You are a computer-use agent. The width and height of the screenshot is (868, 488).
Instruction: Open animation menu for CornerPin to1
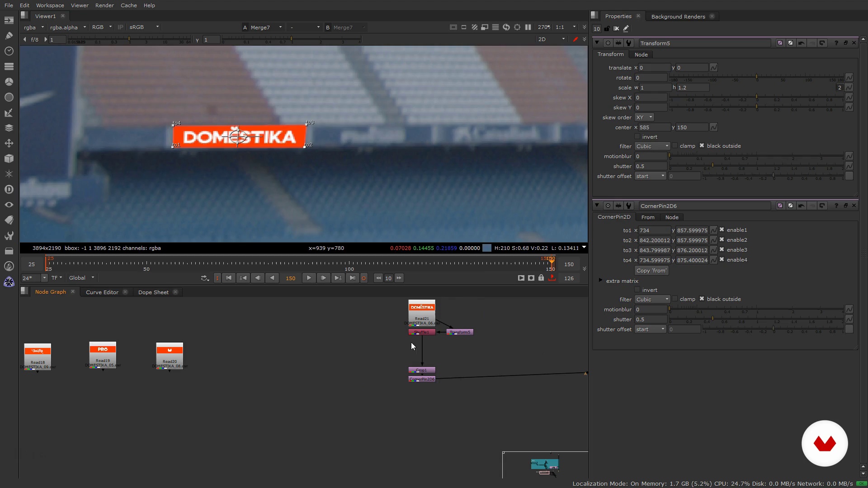tap(713, 230)
